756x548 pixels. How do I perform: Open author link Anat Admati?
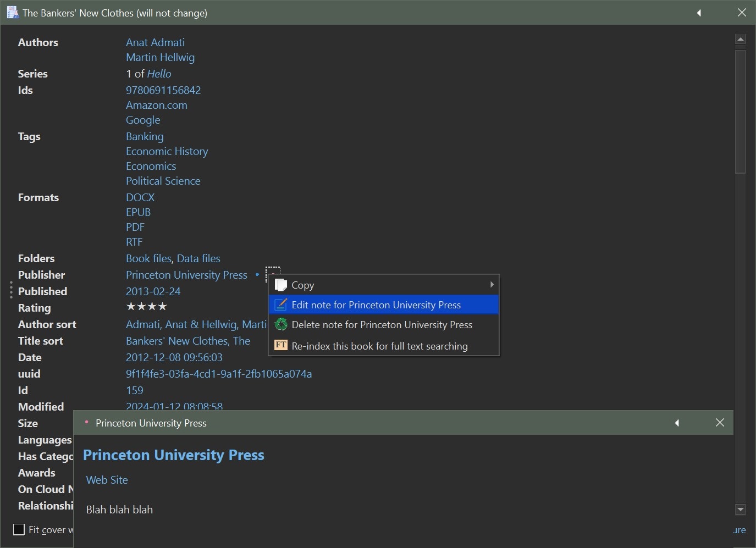click(x=155, y=42)
